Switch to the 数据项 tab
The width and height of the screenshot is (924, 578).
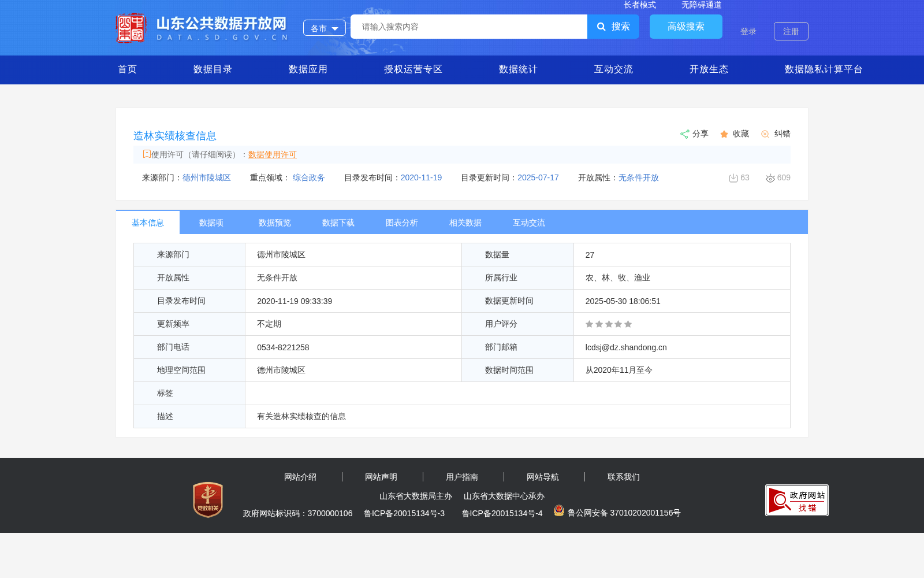point(211,223)
